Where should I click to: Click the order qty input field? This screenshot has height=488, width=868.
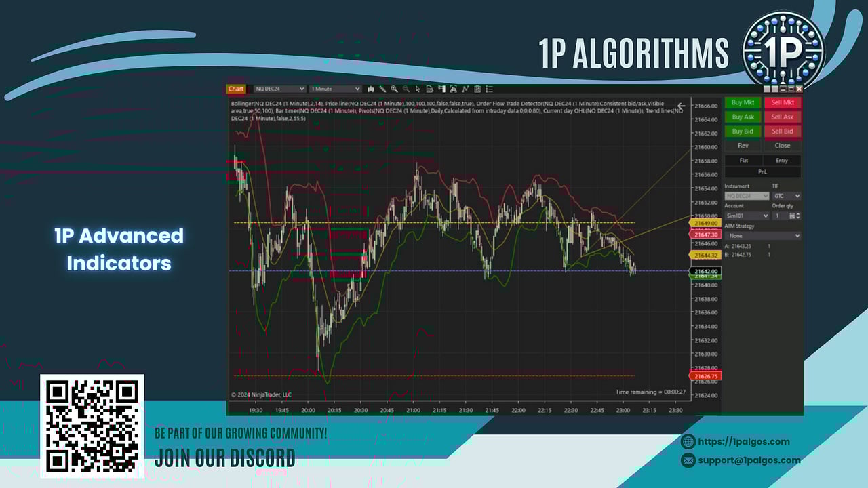pos(780,216)
